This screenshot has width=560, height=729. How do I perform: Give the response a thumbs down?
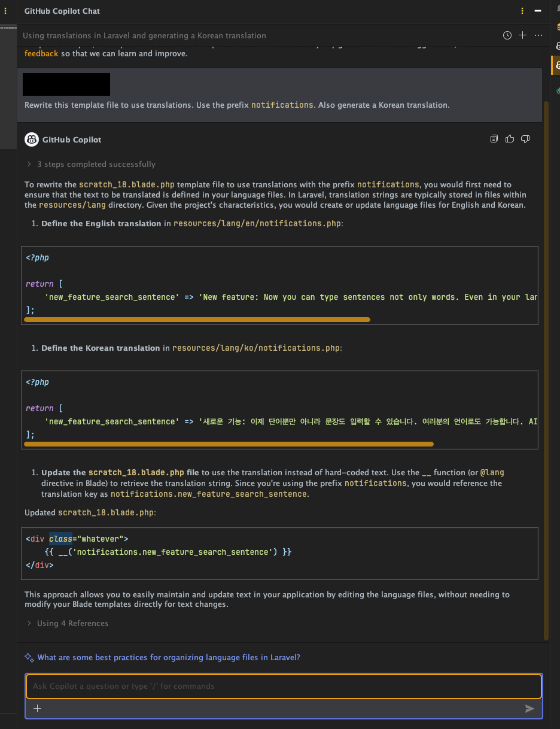[525, 139]
